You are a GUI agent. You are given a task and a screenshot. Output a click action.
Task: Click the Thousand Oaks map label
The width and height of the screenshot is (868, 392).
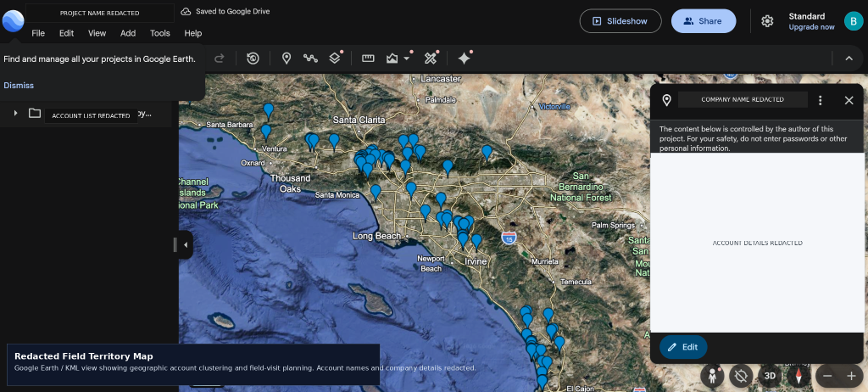click(x=290, y=183)
